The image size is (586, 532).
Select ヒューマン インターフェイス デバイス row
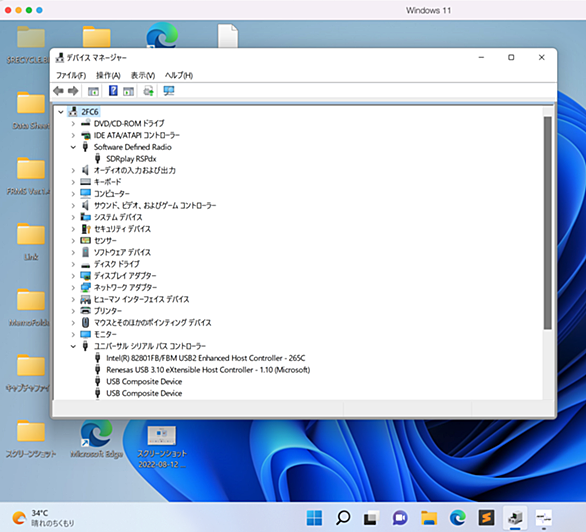(141, 299)
